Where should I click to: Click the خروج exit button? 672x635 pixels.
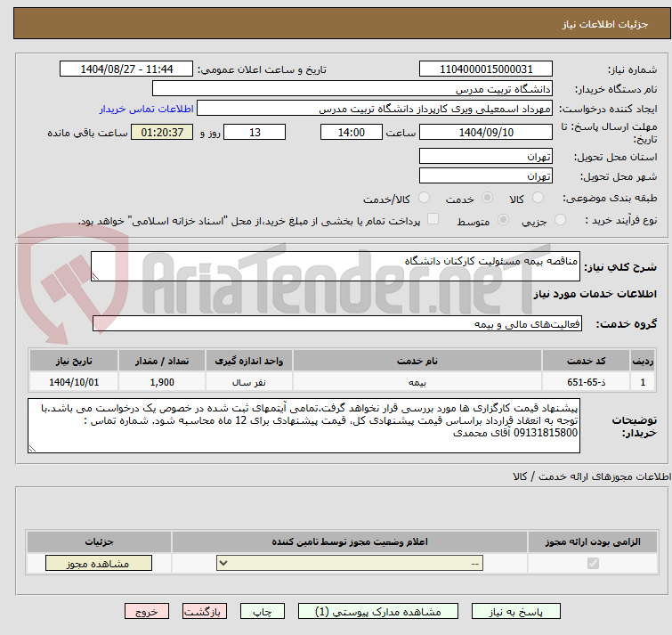147,612
